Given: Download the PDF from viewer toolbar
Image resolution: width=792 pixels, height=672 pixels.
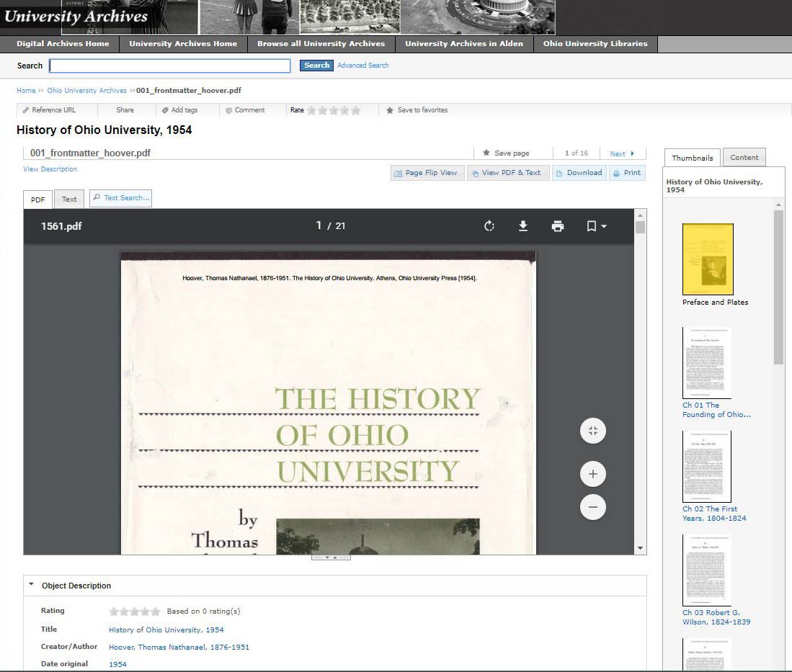Looking at the screenshot, I should click(523, 226).
